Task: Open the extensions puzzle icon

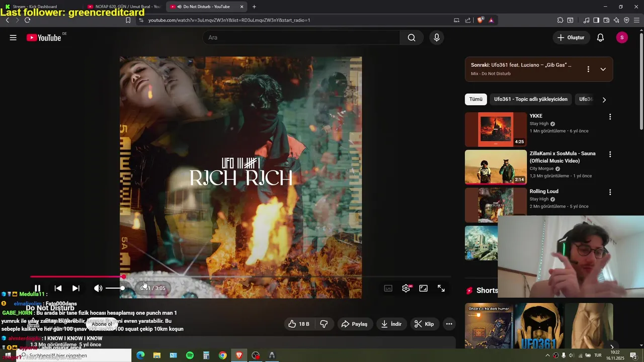Action: pyautogui.click(x=560, y=20)
